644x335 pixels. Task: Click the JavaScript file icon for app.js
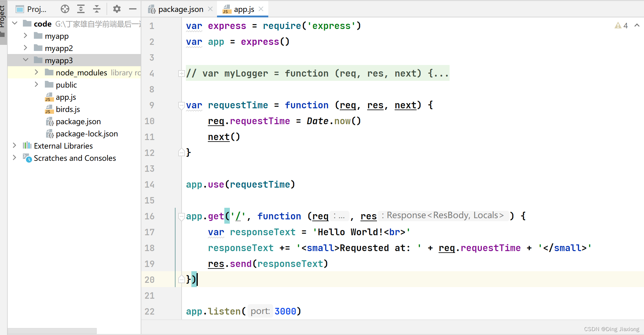pos(48,97)
